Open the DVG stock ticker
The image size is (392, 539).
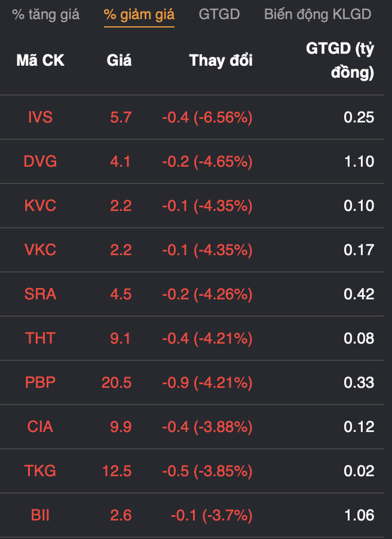[40, 161]
